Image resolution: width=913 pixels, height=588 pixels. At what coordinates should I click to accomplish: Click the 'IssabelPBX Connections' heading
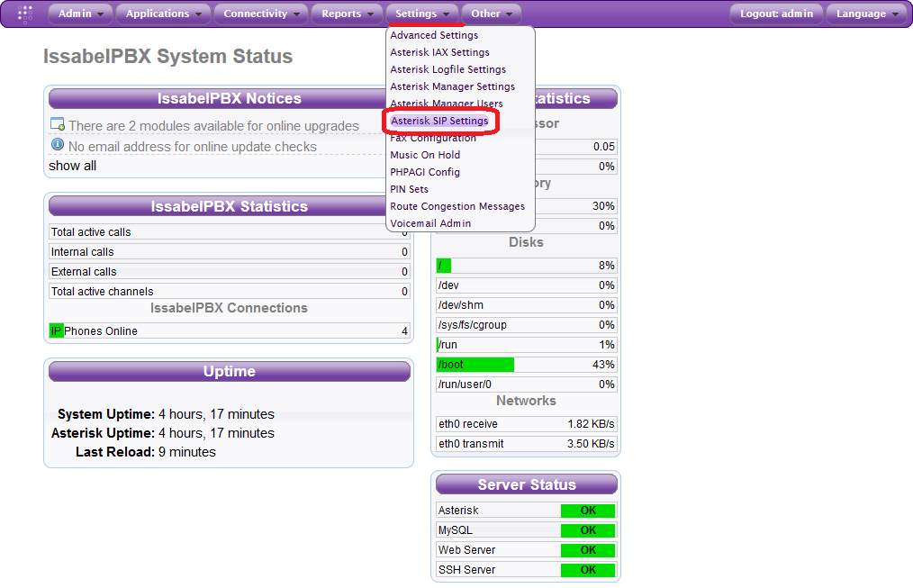point(229,308)
